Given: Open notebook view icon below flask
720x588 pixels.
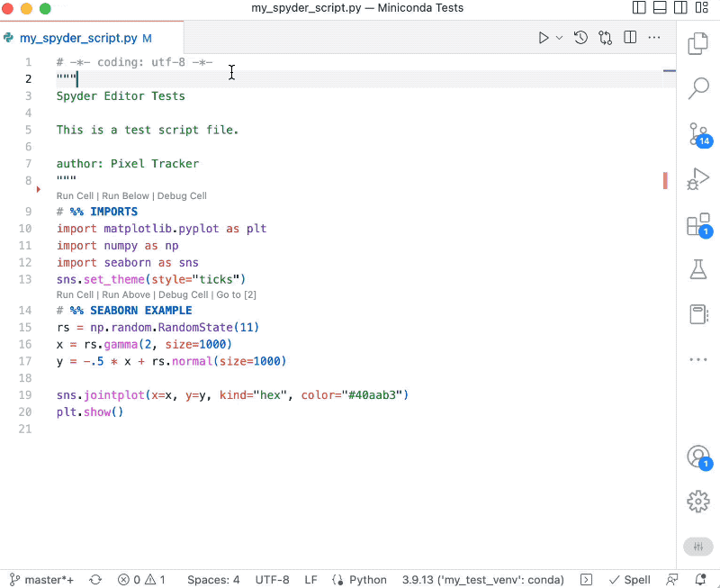Looking at the screenshot, I should coord(698,314).
